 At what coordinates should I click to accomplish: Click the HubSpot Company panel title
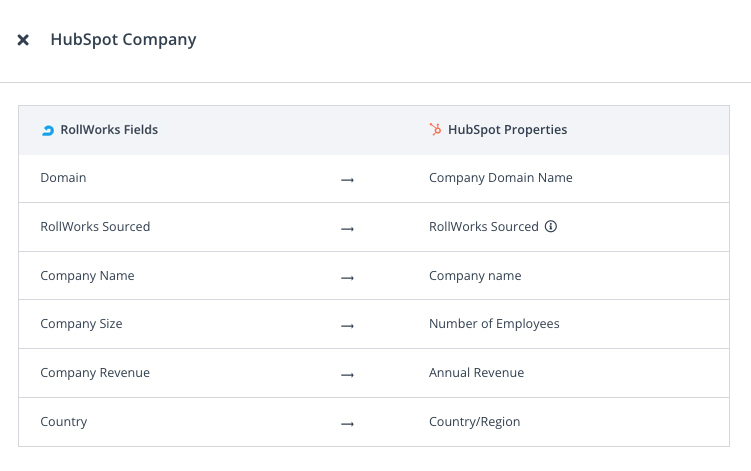tap(123, 40)
